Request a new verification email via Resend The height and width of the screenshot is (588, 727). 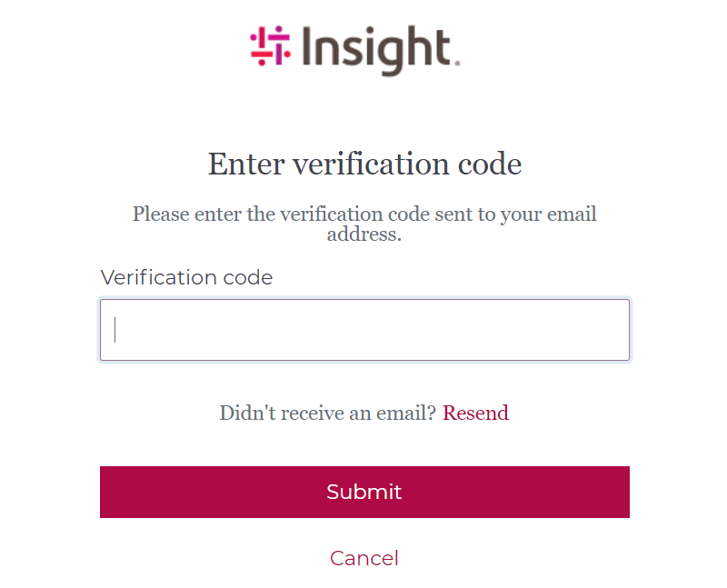[475, 413]
